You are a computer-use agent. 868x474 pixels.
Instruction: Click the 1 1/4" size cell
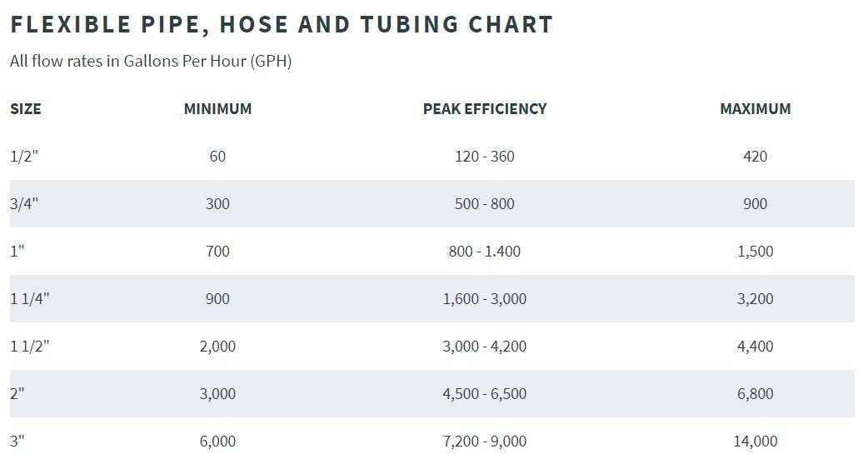(x=30, y=299)
